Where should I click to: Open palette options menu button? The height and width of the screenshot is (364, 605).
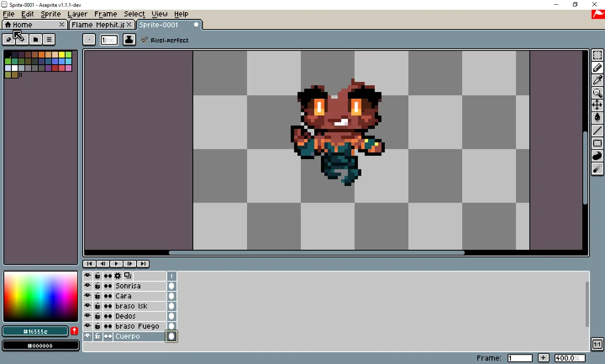coord(49,39)
